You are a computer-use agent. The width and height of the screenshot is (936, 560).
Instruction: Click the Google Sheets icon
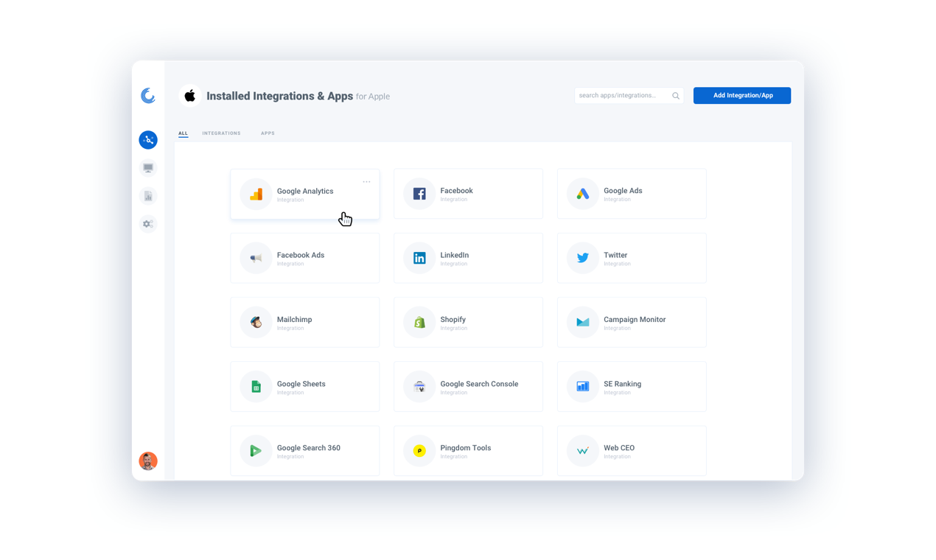click(256, 387)
